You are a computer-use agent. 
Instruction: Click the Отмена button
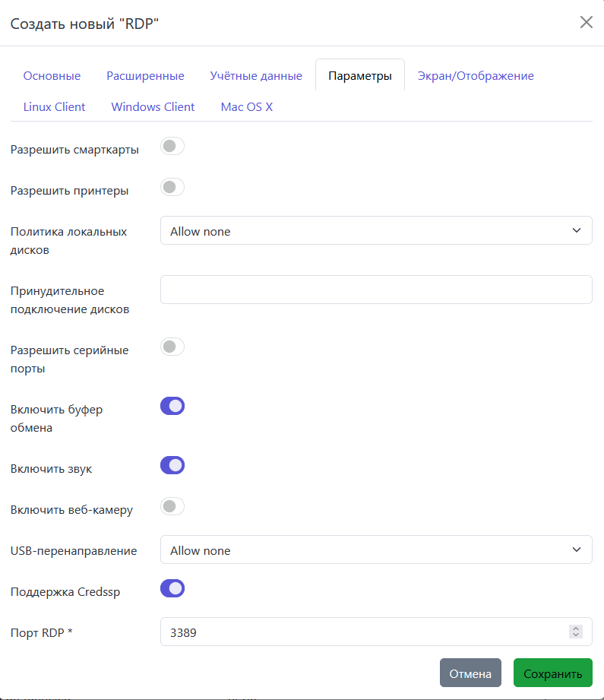470,673
